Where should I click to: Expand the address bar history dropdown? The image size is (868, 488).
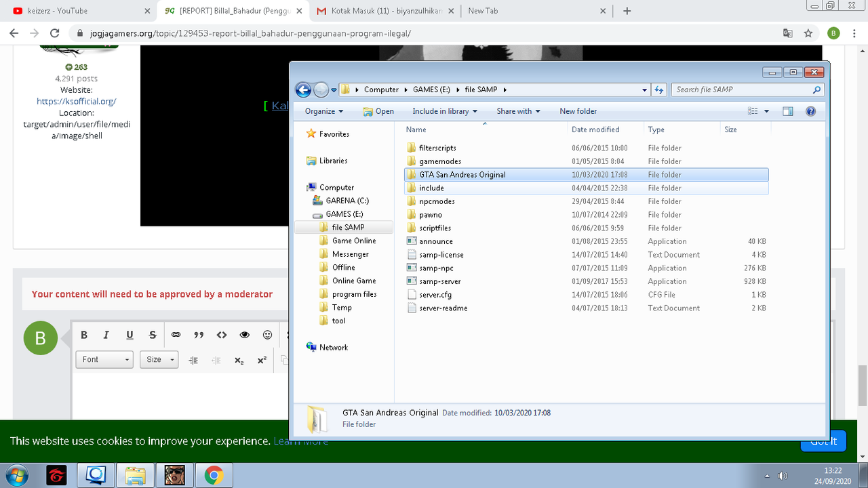(x=644, y=89)
